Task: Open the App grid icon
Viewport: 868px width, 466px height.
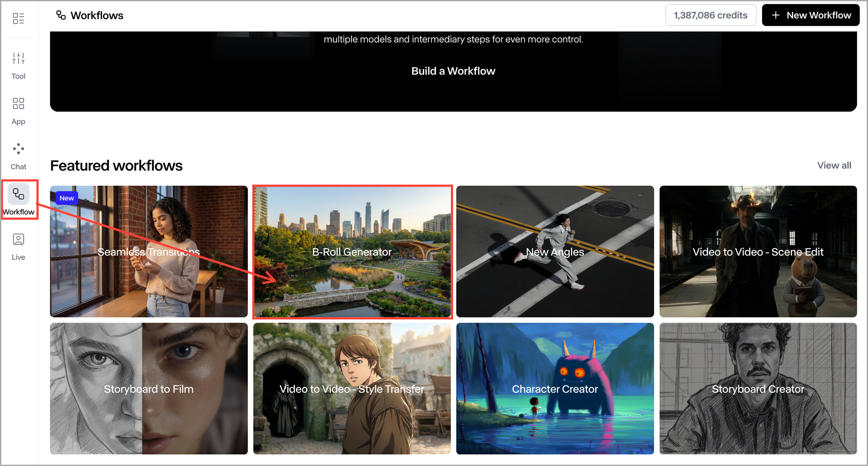Action: click(x=18, y=104)
